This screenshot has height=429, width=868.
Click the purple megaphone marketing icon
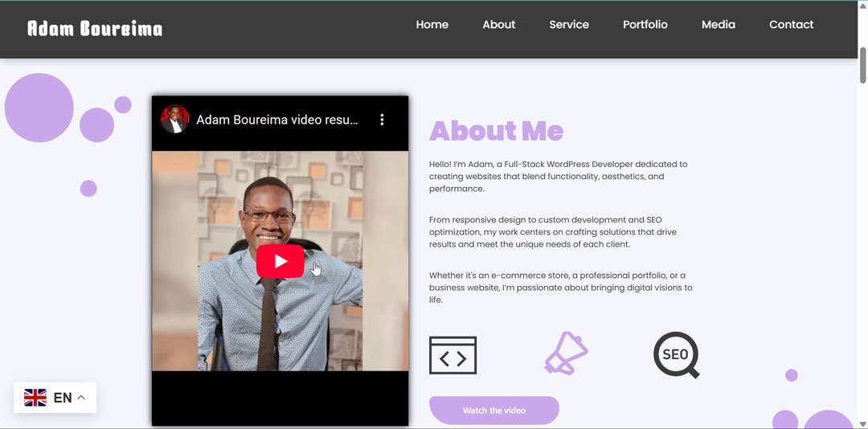(565, 353)
